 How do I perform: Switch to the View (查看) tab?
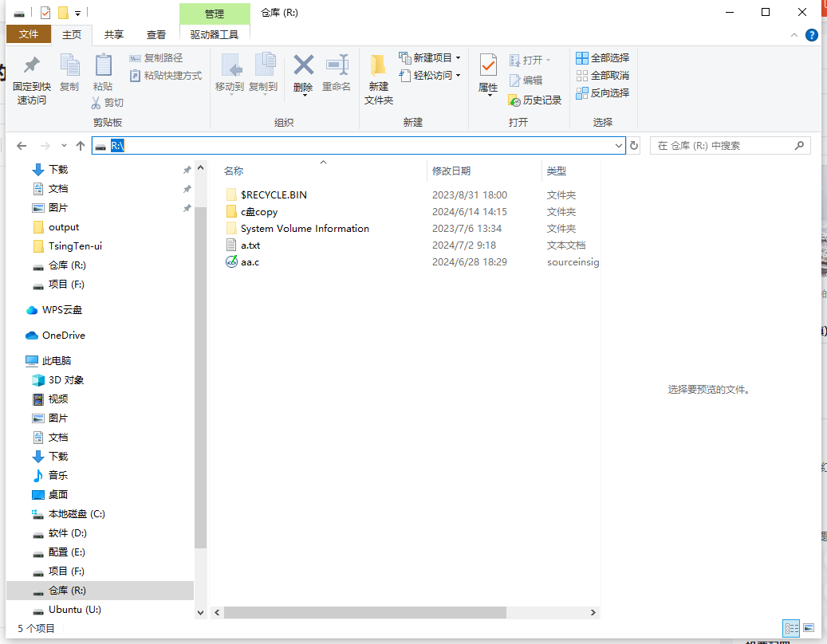(x=156, y=35)
